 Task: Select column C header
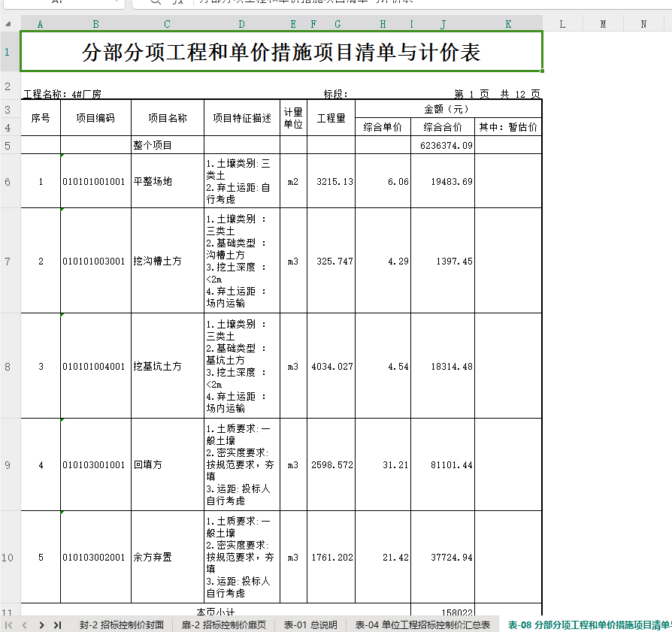167,24
